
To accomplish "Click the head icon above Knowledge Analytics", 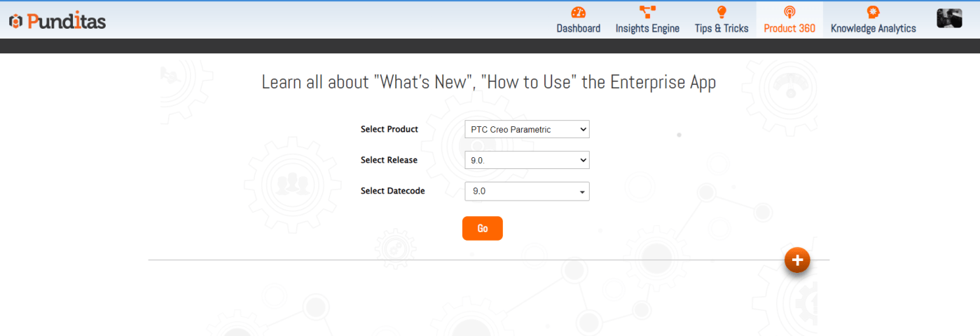I will (873, 12).
